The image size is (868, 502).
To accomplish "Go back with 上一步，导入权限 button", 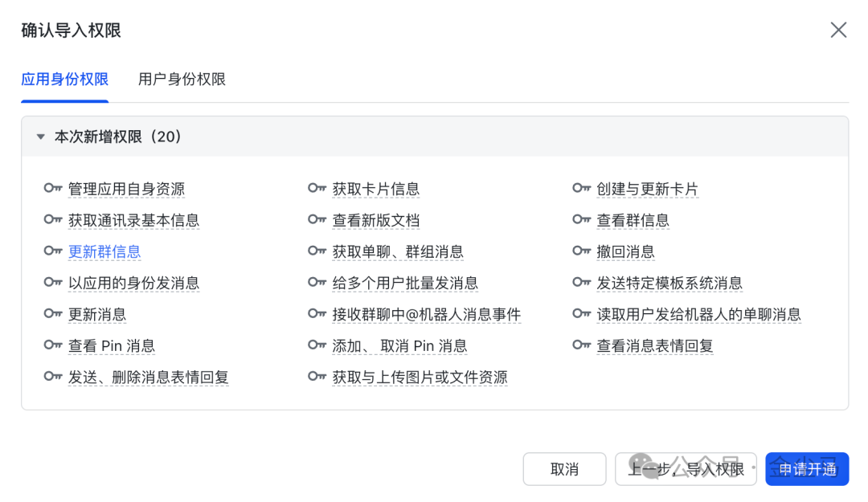I will 686,469.
